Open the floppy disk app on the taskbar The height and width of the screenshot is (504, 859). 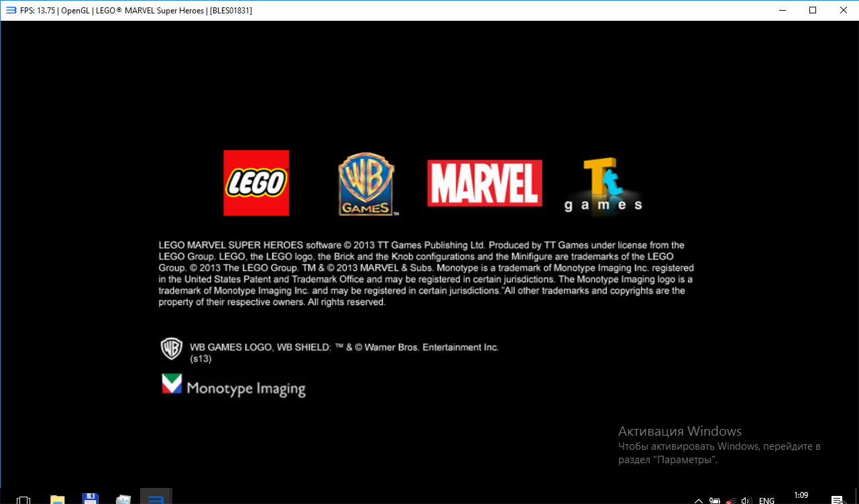[x=91, y=499]
